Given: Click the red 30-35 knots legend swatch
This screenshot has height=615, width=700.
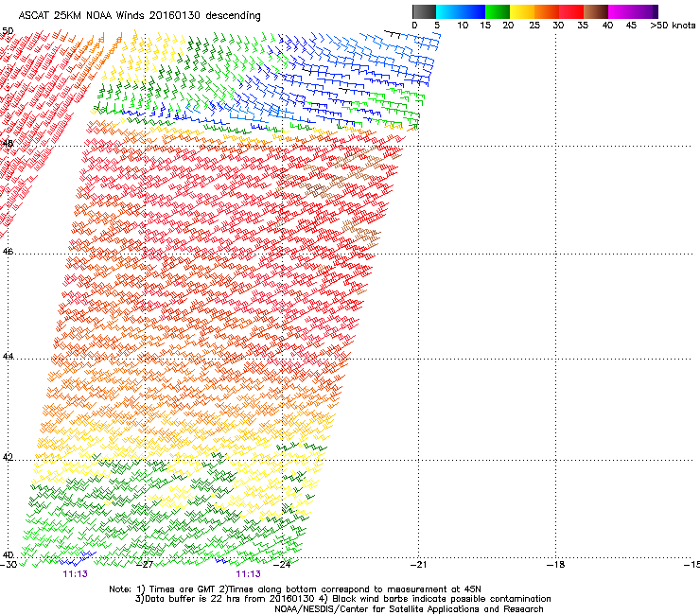Looking at the screenshot, I should tap(571, 11).
